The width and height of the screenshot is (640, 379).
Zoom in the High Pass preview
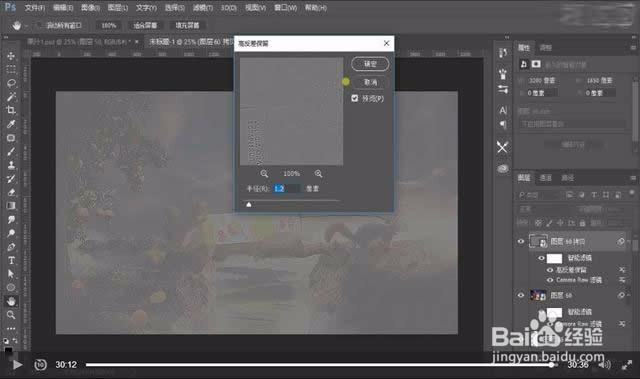[318, 174]
